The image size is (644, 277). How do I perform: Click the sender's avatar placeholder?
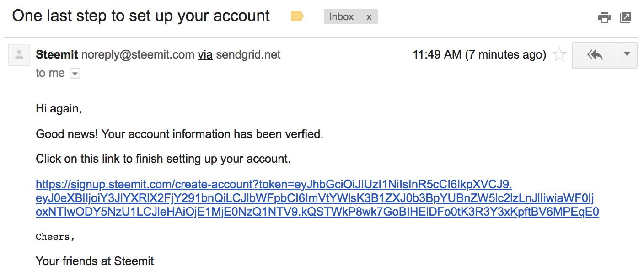19,55
